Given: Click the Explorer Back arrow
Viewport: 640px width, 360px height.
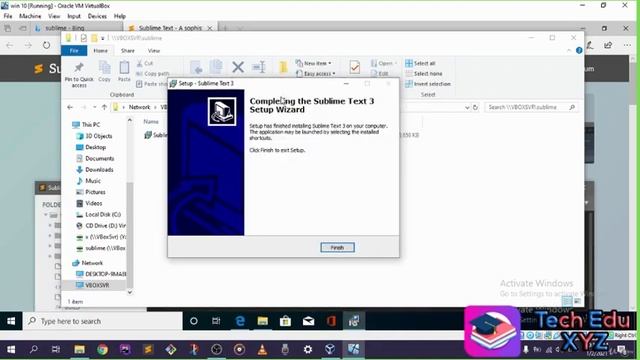Looking at the screenshot, I should [70, 107].
